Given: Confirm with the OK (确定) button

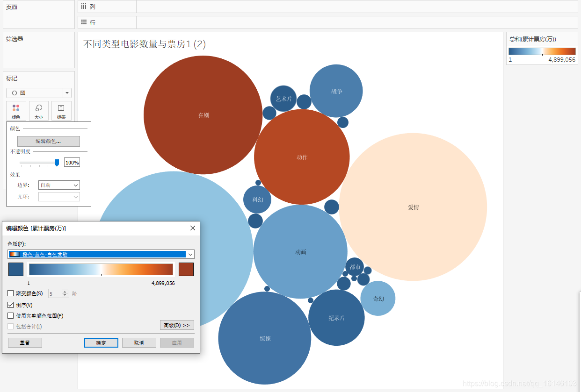Looking at the screenshot, I should pos(101,343).
